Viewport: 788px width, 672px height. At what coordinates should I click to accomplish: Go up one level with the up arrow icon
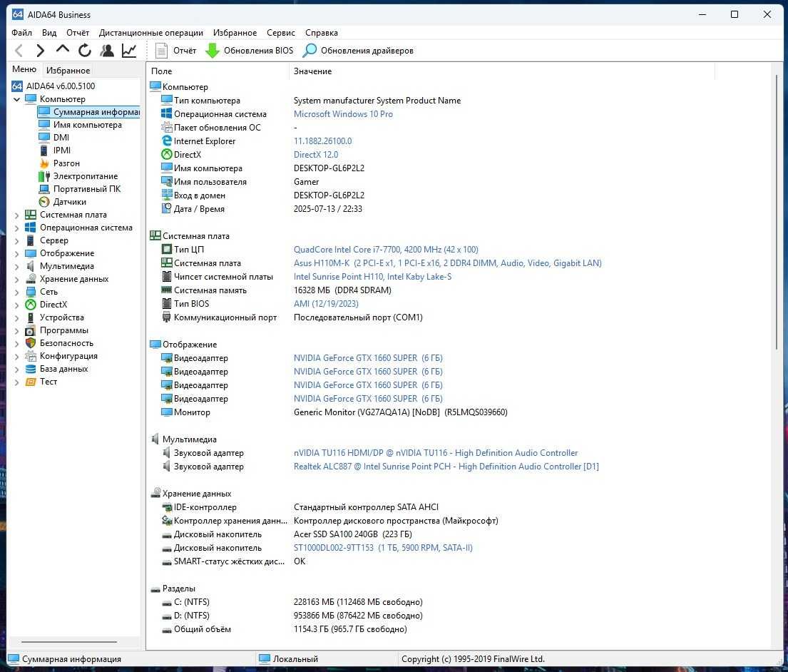pyautogui.click(x=62, y=50)
